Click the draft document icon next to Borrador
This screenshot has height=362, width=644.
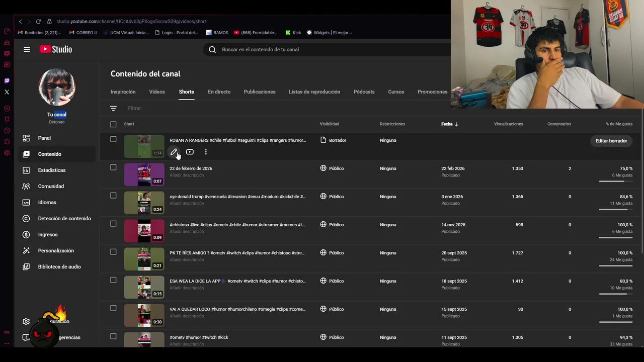pos(324,140)
